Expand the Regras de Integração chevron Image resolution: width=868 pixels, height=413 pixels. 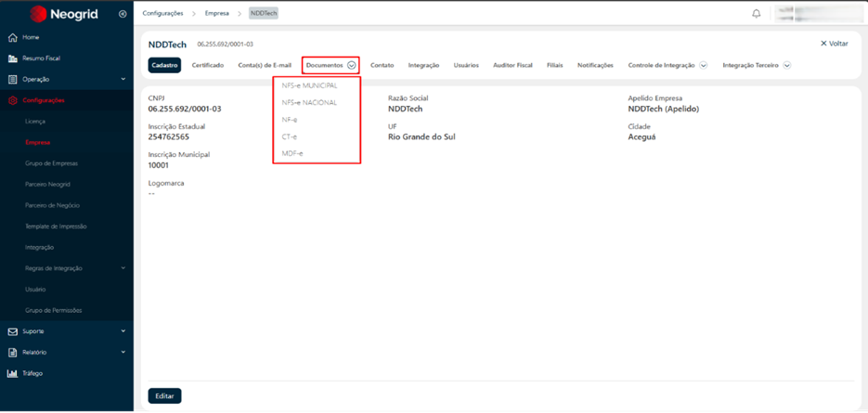coord(123,268)
